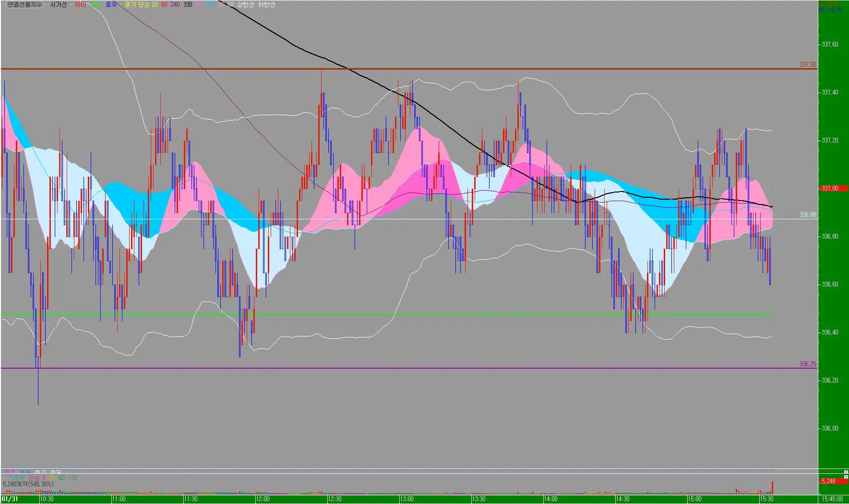Toggle the 하이 line checkbox
The image size is (849, 504).
(x=71, y=4)
